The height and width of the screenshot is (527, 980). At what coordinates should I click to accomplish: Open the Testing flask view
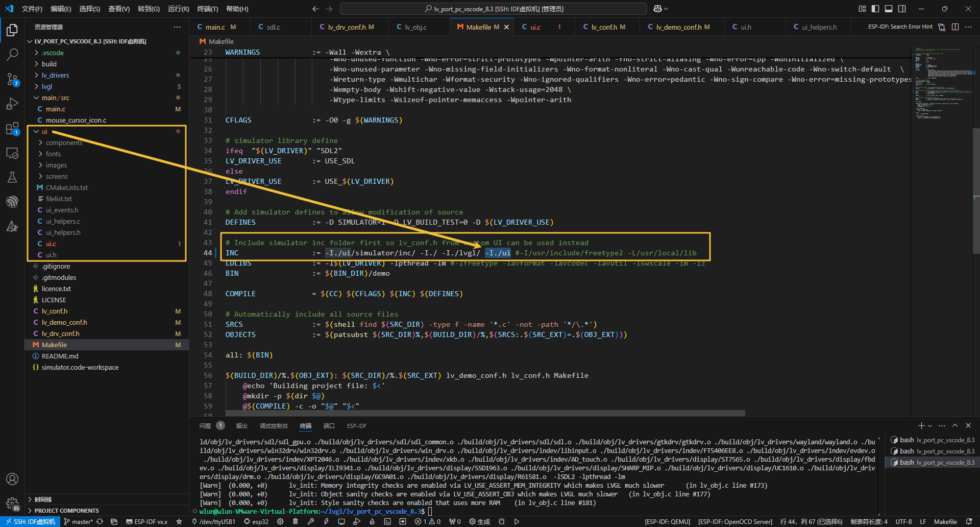(x=12, y=177)
